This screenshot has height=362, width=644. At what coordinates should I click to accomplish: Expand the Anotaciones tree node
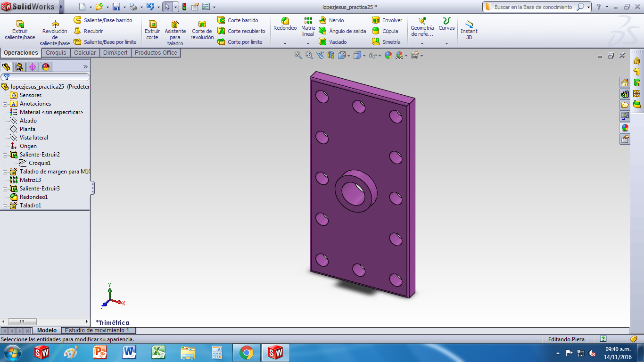[4, 103]
